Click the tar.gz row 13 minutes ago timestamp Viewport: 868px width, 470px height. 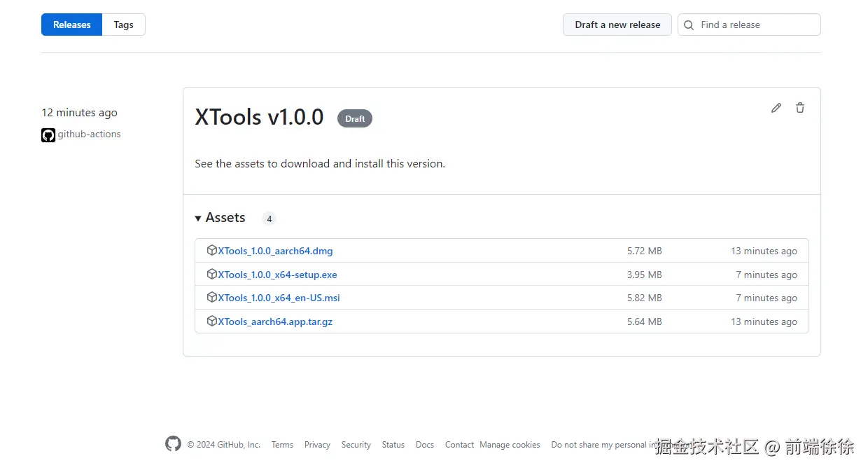764,322
